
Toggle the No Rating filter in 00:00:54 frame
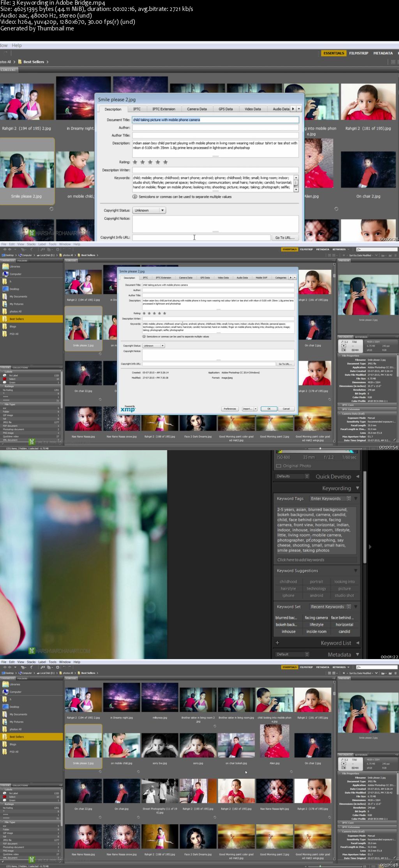click(31, 390)
